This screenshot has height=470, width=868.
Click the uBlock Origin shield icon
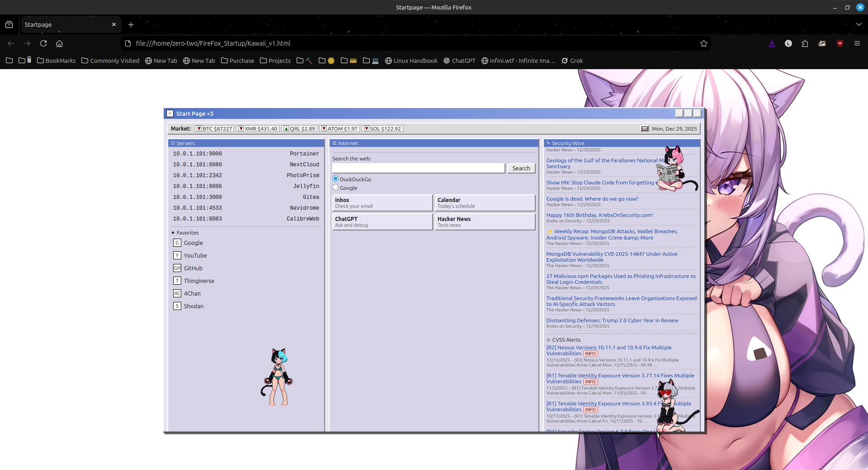click(x=840, y=43)
